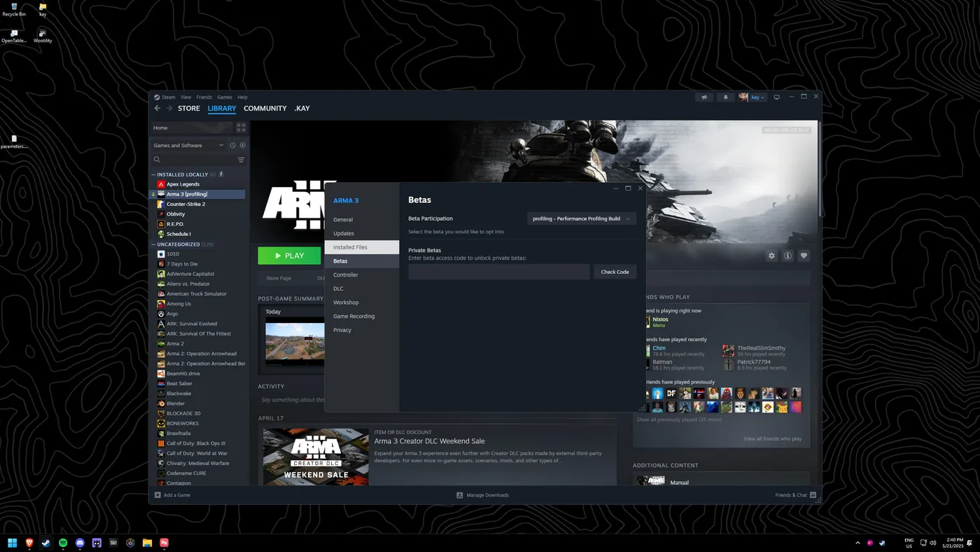Click the Counter-Strike 2 game icon

click(x=161, y=204)
